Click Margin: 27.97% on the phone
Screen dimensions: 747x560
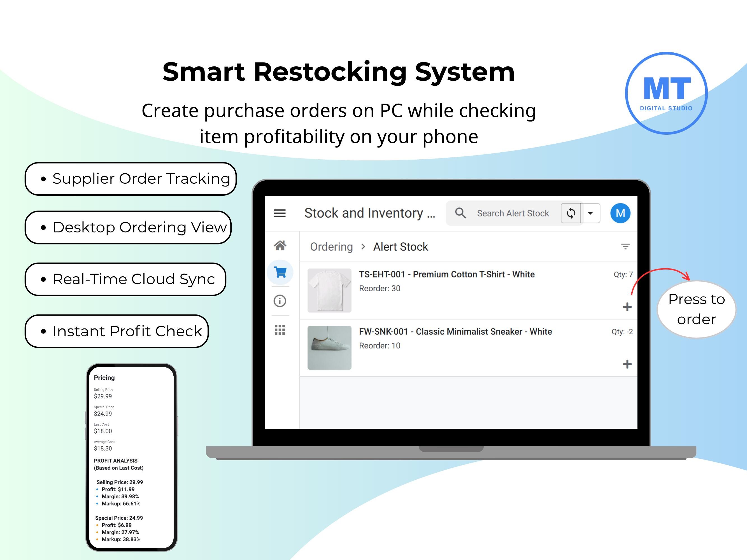click(120, 532)
